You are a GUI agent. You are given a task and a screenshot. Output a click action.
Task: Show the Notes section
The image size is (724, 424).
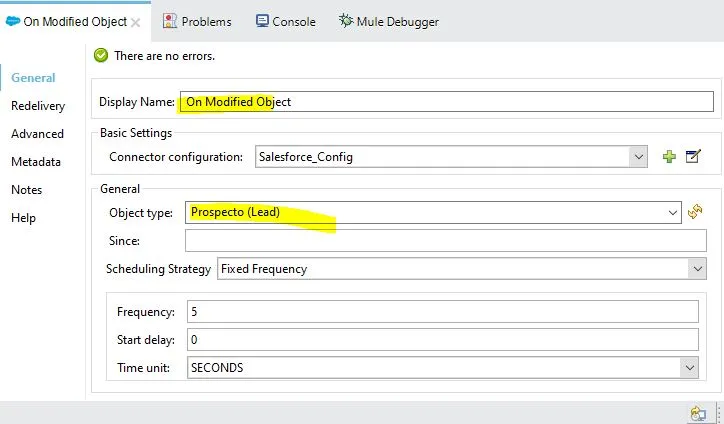pyautogui.click(x=26, y=190)
